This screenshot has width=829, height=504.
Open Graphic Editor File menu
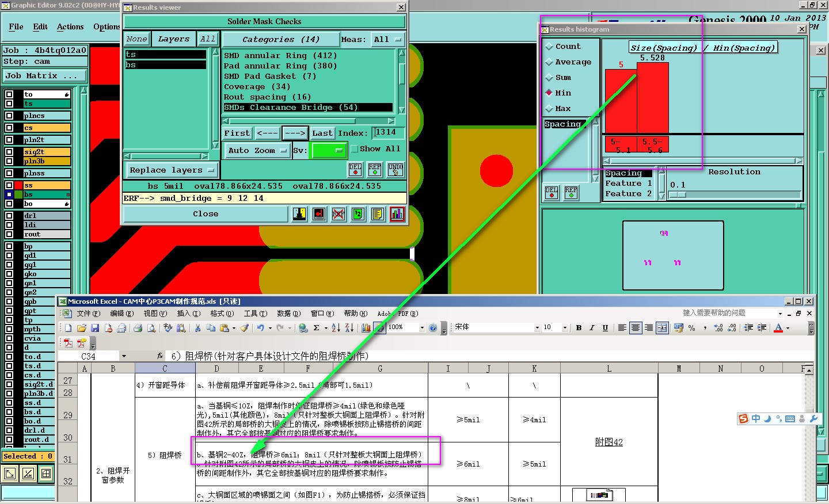(x=16, y=27)
